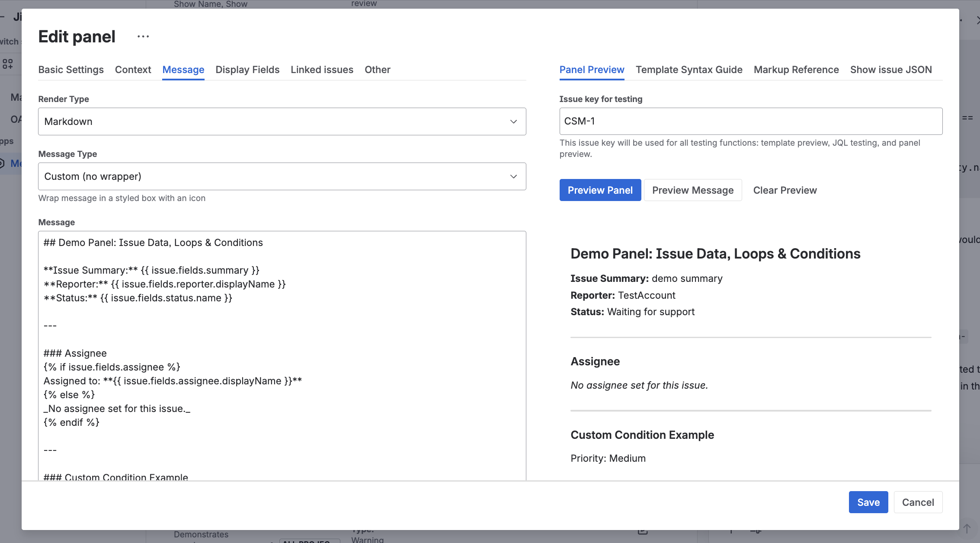Click the Edit panel dialog title

tap(77, 37)
